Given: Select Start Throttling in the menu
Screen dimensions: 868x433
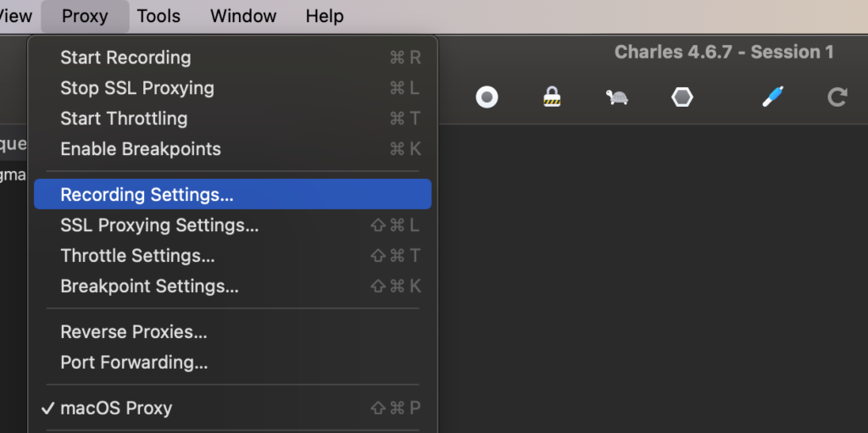Looking at the screenshot, I should point(124,119).
